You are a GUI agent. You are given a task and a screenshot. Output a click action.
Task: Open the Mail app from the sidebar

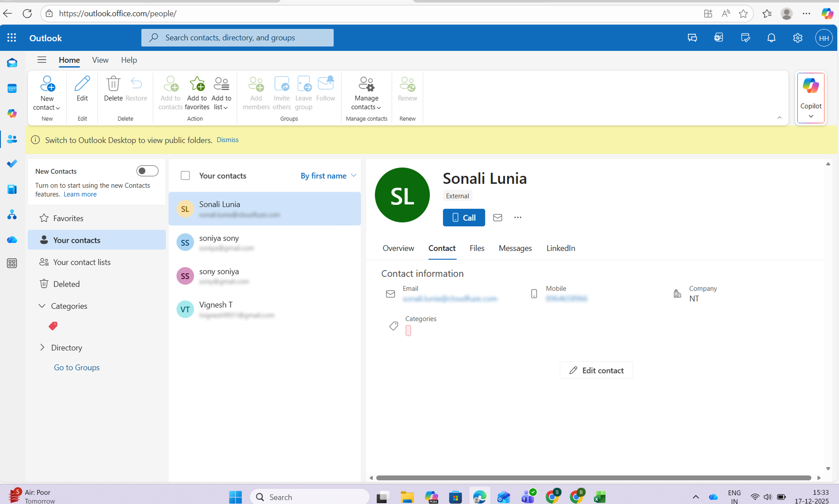[x=12, y=63]
